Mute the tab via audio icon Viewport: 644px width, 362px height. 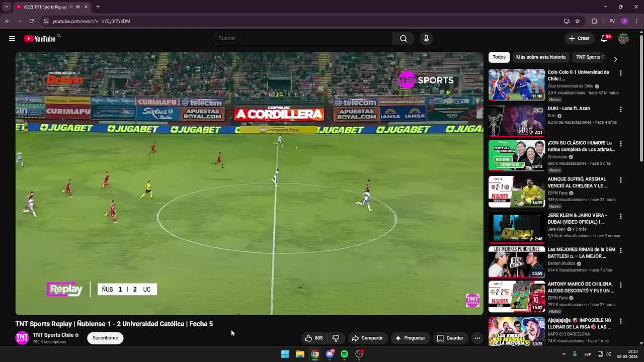click(x=77, y=7)
